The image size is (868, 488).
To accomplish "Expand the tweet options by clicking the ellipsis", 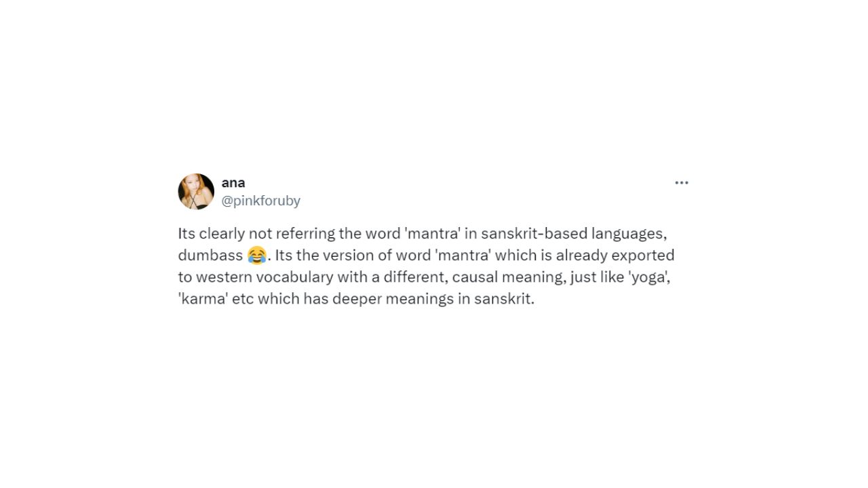I will pos(682,182).
